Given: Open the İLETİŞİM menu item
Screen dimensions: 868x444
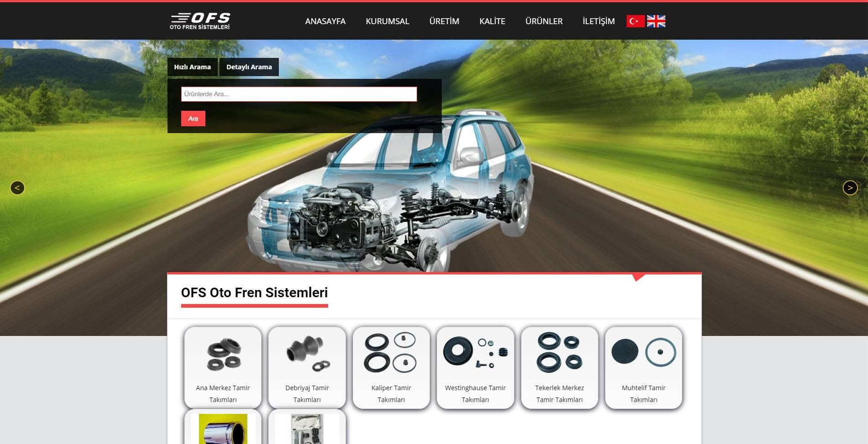Looking at the screenshot, I should point(598,21).
